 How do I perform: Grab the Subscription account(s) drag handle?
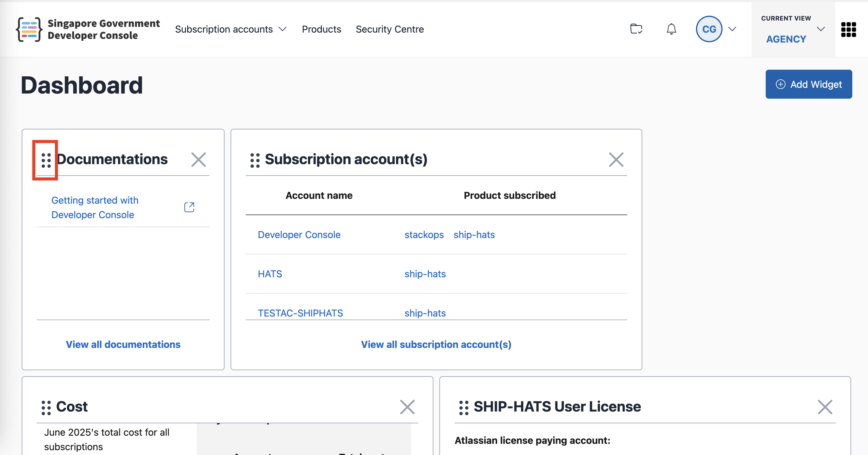(x=255, y=160)
